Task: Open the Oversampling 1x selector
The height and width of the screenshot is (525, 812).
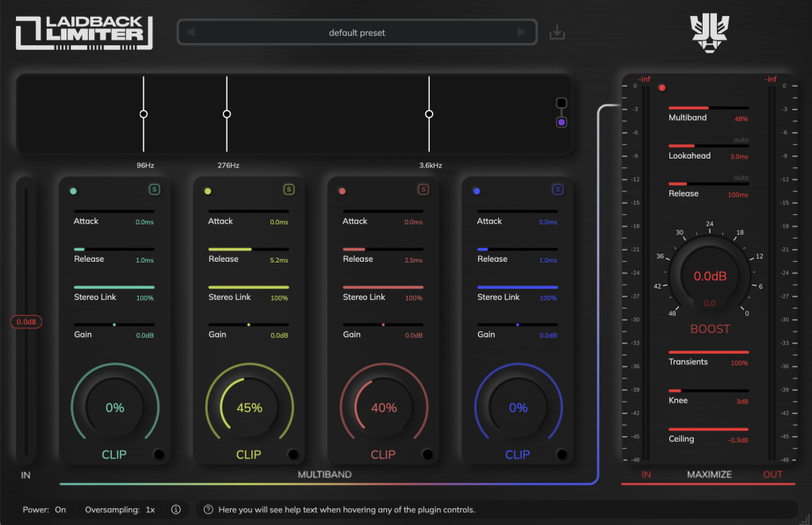Action: 150,510
